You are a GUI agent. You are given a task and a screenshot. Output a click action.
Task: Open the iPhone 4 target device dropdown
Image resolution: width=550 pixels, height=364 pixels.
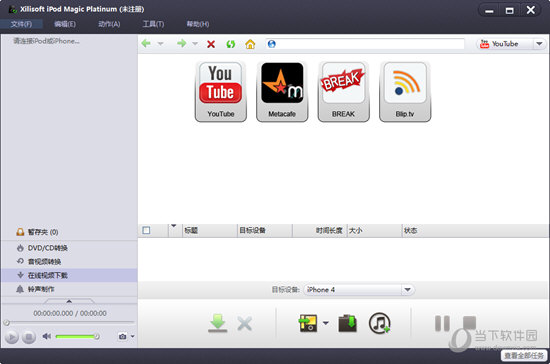407,290
